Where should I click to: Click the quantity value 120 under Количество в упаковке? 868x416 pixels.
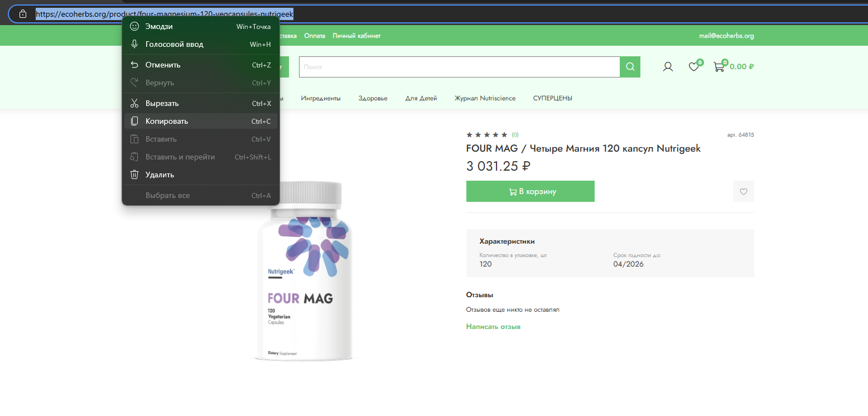(x=486, y=264)
